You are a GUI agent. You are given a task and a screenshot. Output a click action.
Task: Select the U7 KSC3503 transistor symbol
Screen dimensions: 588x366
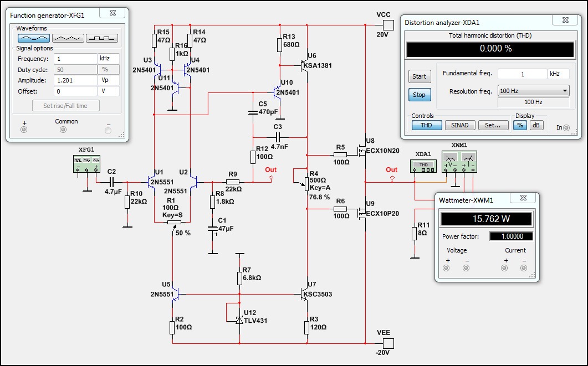pyautogui.click(x=304, y=294)
